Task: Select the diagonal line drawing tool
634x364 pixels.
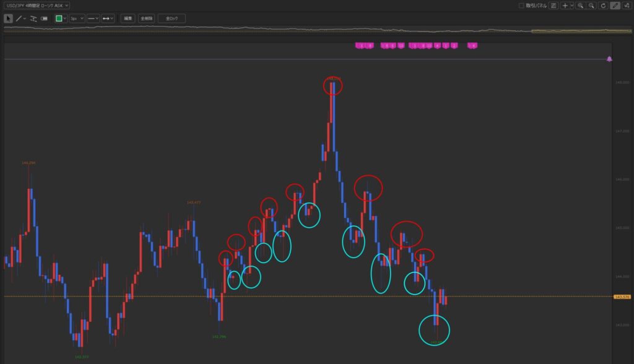Action: (19, 19)
